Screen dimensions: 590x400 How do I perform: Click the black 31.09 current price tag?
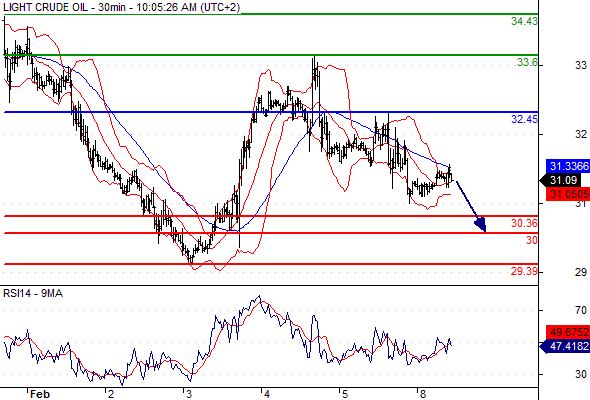point(561,180)
